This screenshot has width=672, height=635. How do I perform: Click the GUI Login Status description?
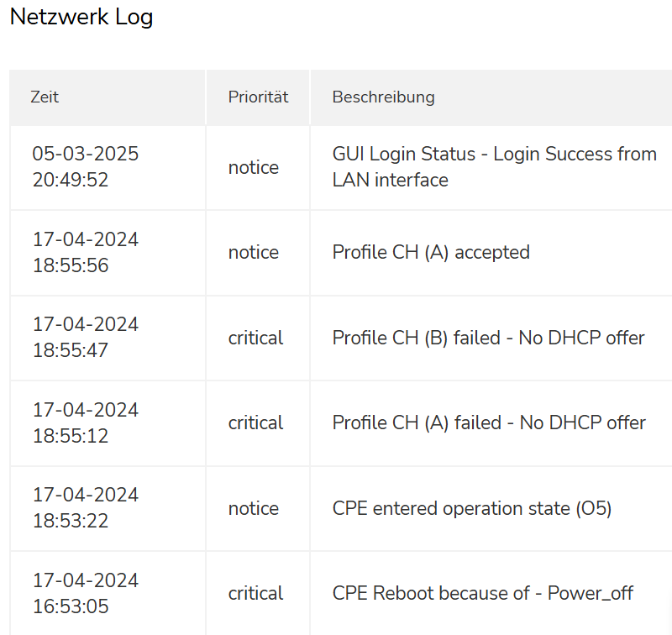[494, 167]
